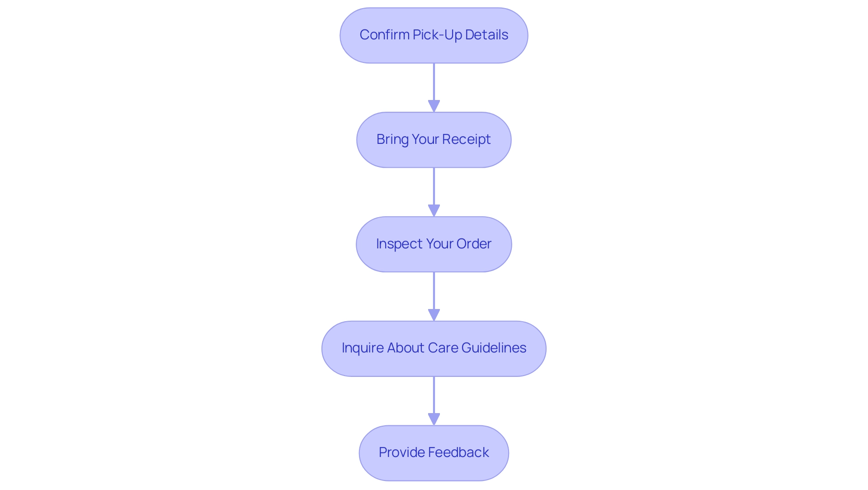The height and width of the screenshot is (490, 868).
Task: Click the Confirm Pick-Up Details node
Action: [x=434, y=35]
